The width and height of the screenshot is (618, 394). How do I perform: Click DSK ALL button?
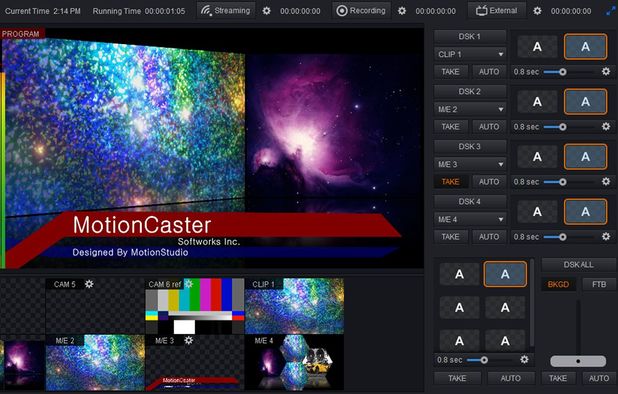point(579,265)
